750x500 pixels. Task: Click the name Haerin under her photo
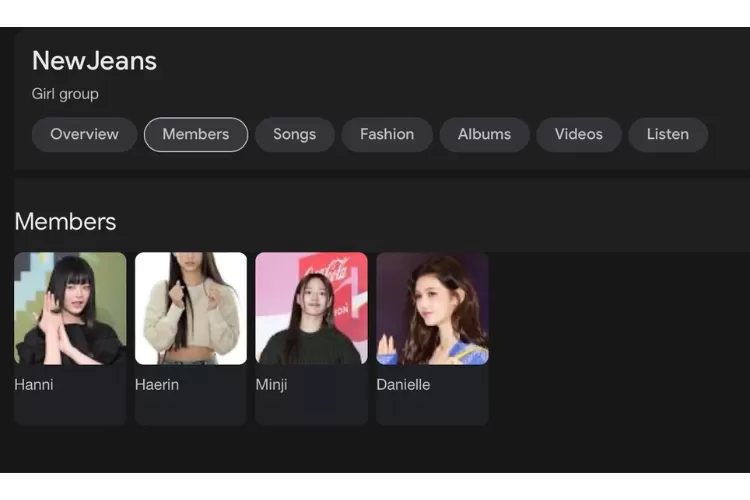[157, 385]
